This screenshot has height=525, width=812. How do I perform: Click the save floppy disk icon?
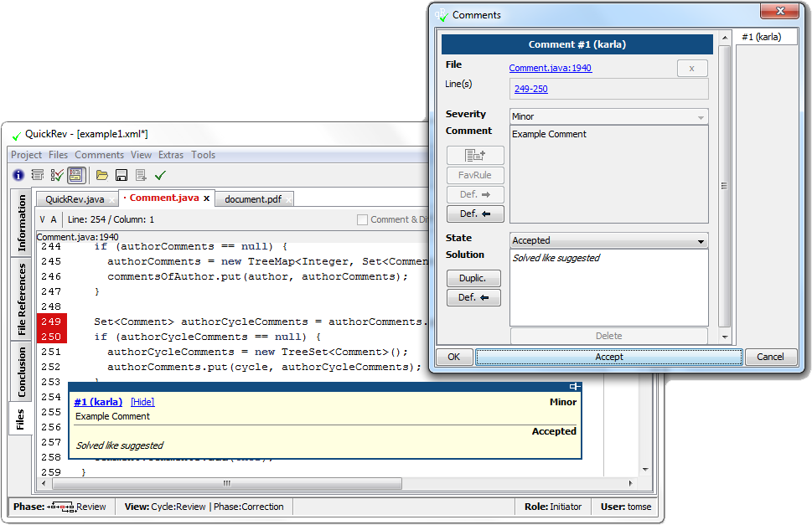coord(122,175)
